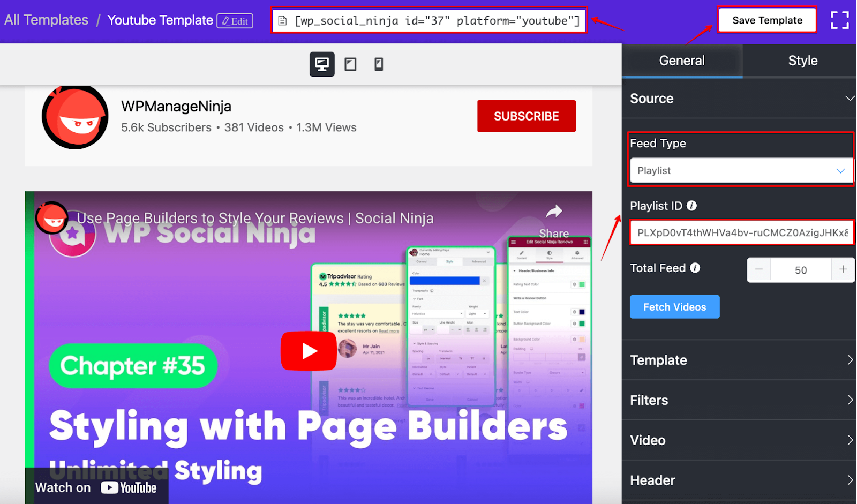The height and width of the screenshot is (504, 857).
Task: Click the video channel logo overlay
Action: click(51, 217)
